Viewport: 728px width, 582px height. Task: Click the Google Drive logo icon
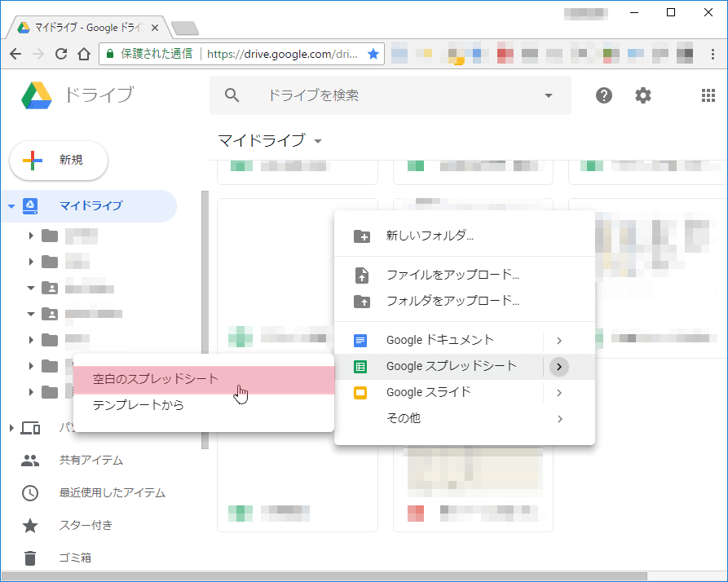coord(36,95)
